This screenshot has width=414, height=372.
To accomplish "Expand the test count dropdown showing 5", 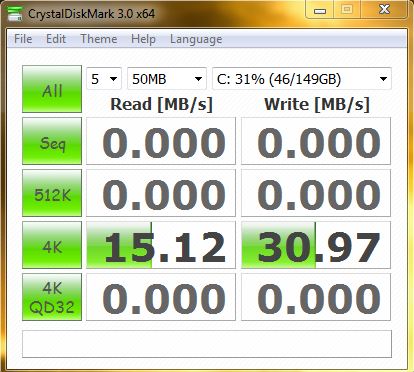I will point(104,79).
